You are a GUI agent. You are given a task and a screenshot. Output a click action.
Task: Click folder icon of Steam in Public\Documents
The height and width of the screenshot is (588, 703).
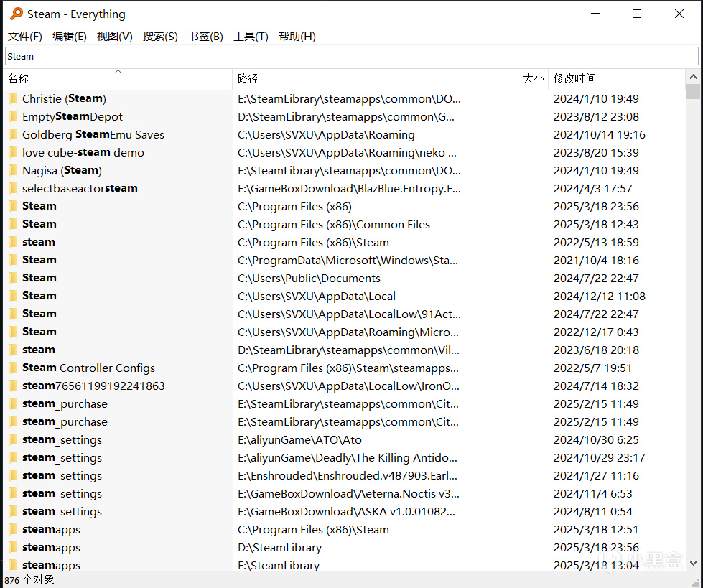click(x=14, y=278)
